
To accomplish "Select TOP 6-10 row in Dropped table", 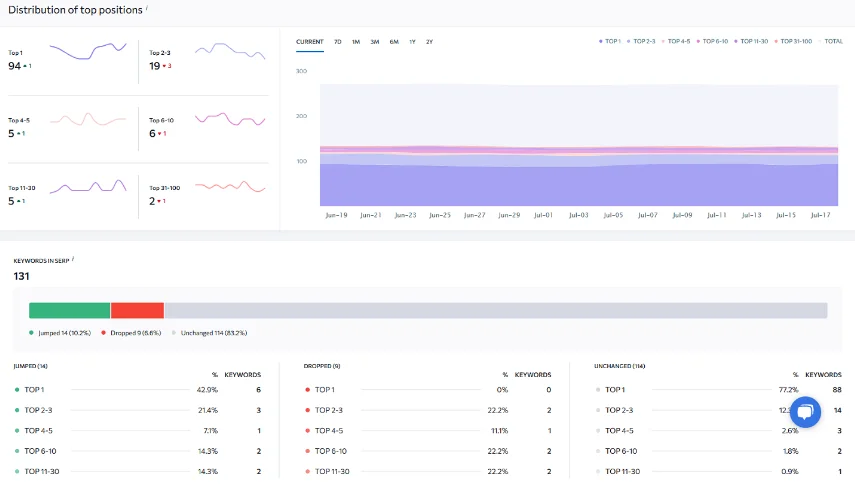I will 428,451.
